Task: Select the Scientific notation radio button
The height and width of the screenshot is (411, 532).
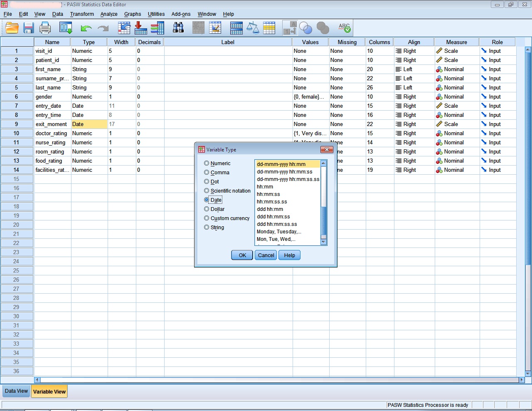Action: tap(207, 191)
